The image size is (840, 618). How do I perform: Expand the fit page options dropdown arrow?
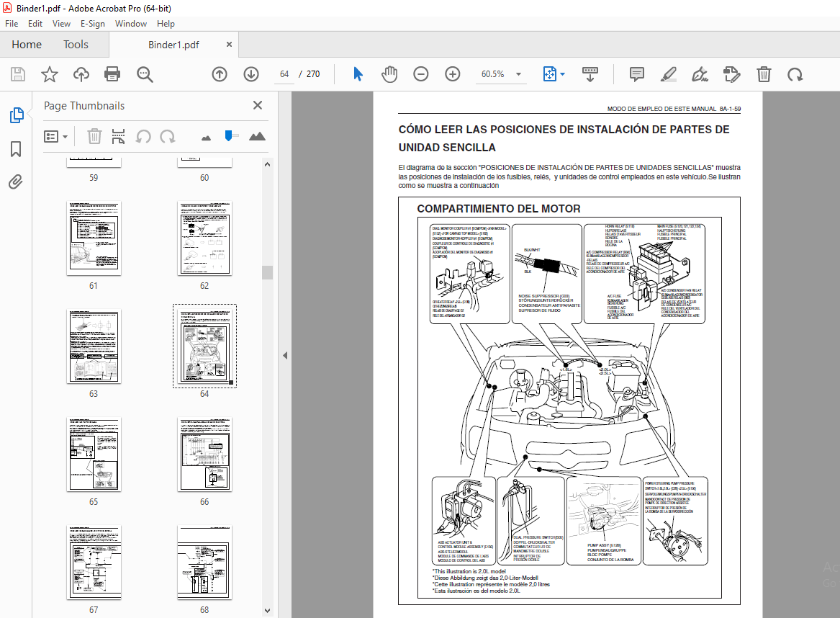(x=562, y=74)
